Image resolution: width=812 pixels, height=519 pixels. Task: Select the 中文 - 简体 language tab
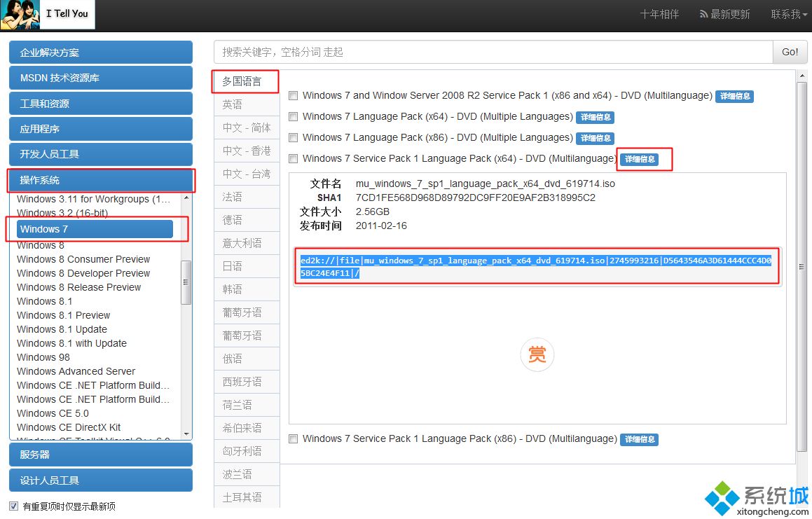(247, 128)
